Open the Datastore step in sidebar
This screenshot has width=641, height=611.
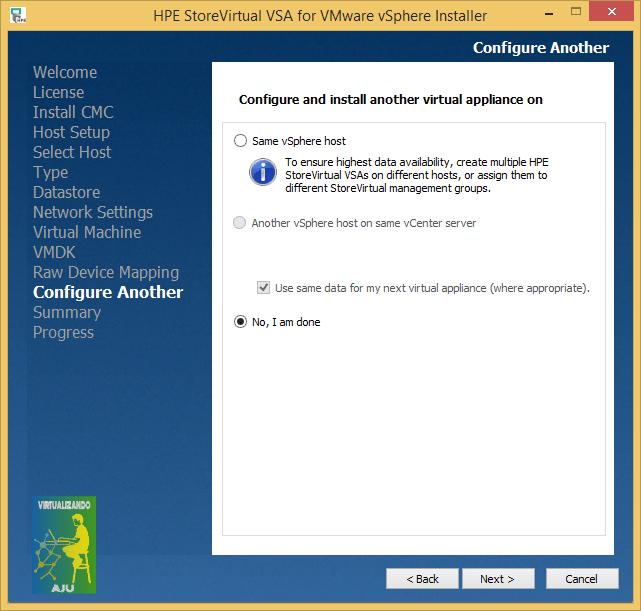(66, 192)
